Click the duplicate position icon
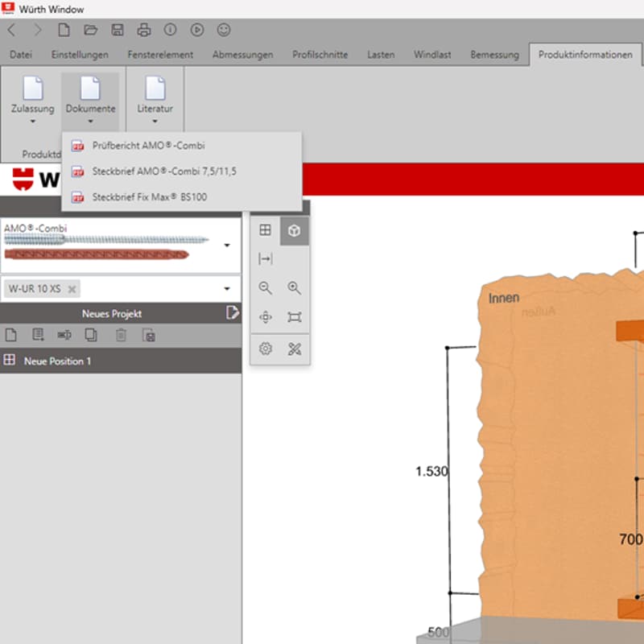 pos(91,335)
